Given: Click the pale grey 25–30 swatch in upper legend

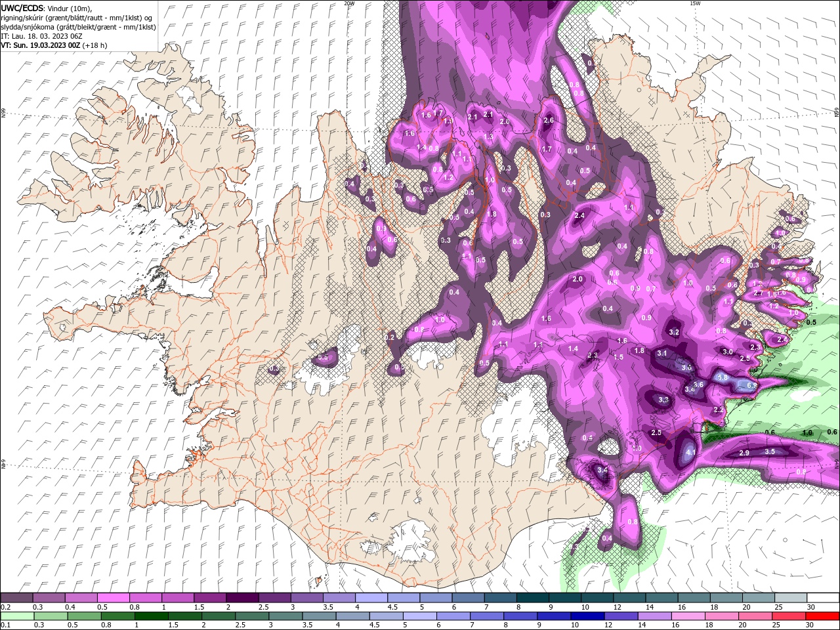Looking at the screenshot, I should tap(791, 598).
